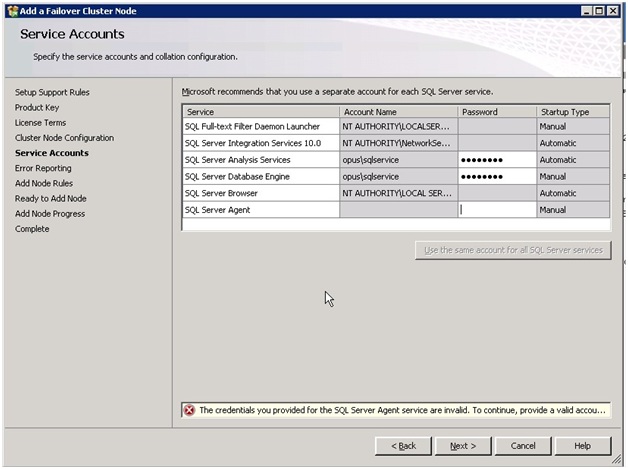Click the Add a Failover Cluster Node title icon
The height and width of the screenshot is (469, 628).
(x=13, y=11)
